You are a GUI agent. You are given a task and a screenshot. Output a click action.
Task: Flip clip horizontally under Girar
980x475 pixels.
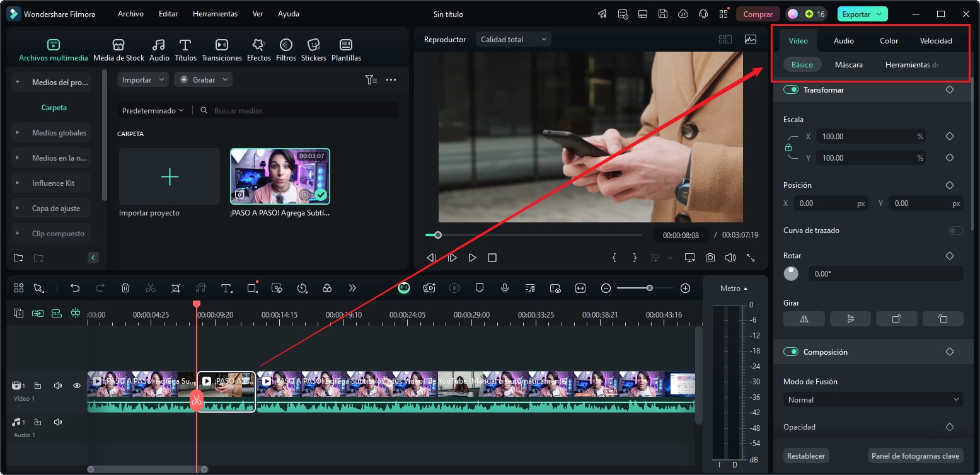[x=804, y=319]
